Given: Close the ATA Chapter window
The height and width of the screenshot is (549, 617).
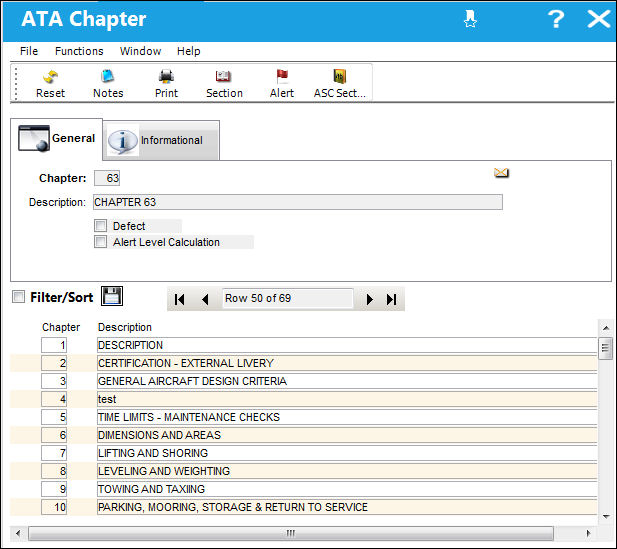Looking at the screenshot, I should click(599, 19).
